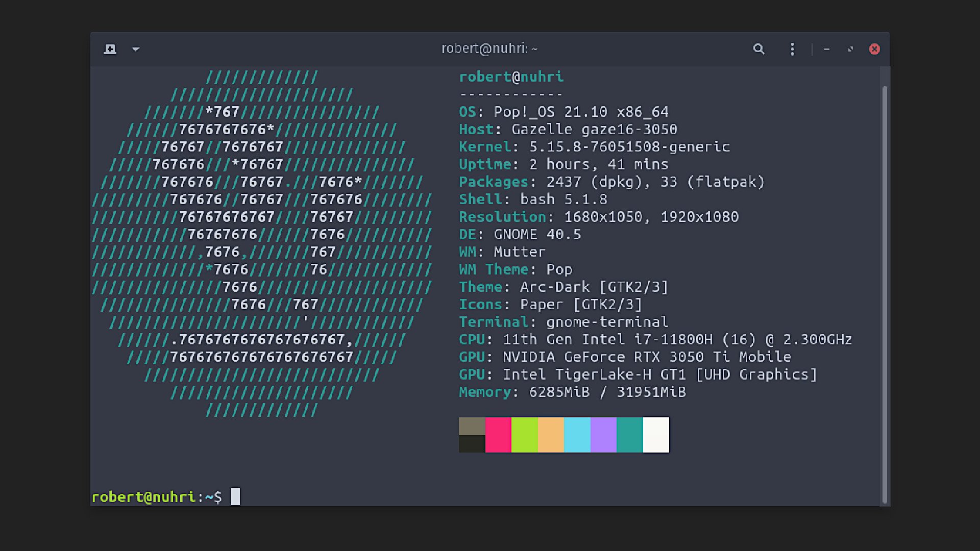Click the new tab plus icon in header
980x551 pixels.
click(x=110, y=49)
